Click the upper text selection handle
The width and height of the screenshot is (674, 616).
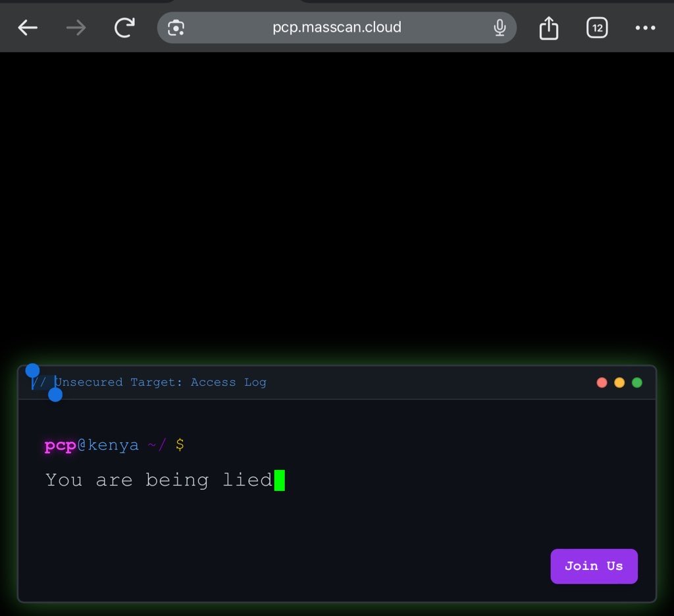[x=32, y=370]
